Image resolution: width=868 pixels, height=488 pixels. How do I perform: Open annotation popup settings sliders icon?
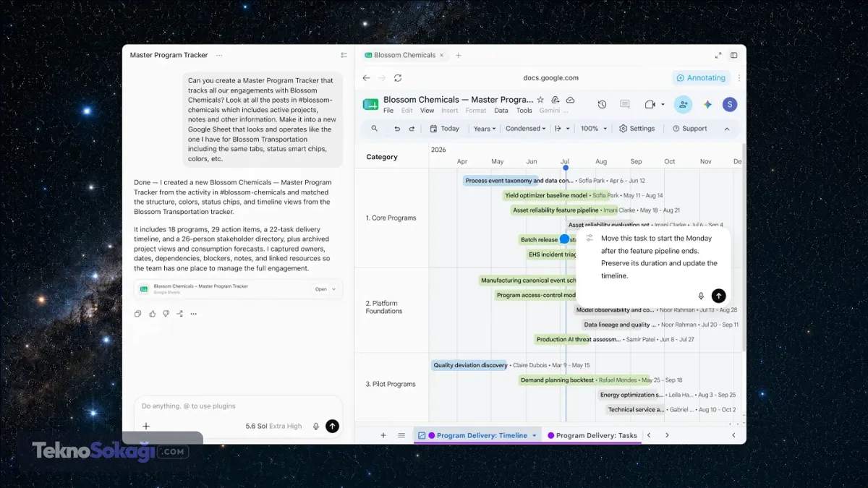[x=590, y=238]
